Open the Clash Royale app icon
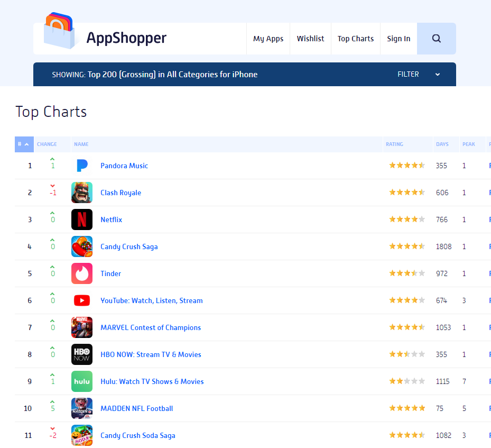The height and width of the screenshot is (448, 491). coord(82,193)
